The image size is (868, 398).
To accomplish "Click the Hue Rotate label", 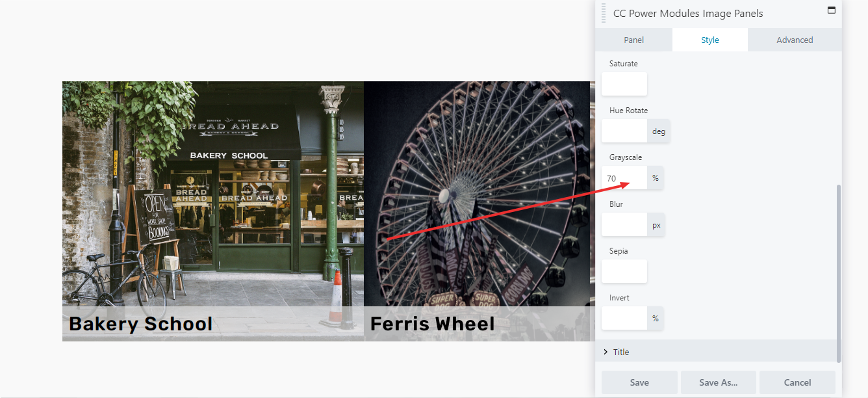I will 628,111.
